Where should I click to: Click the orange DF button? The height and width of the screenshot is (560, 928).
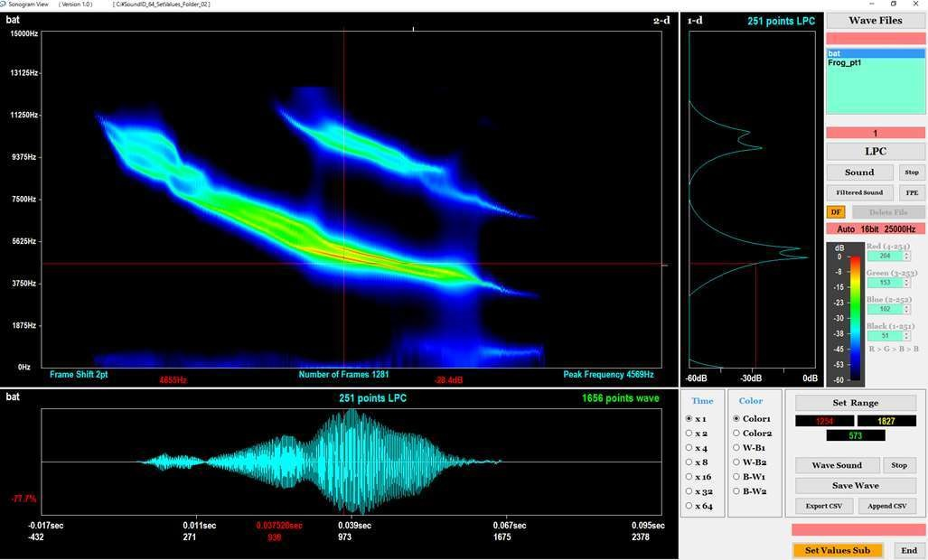coord(836,212)
